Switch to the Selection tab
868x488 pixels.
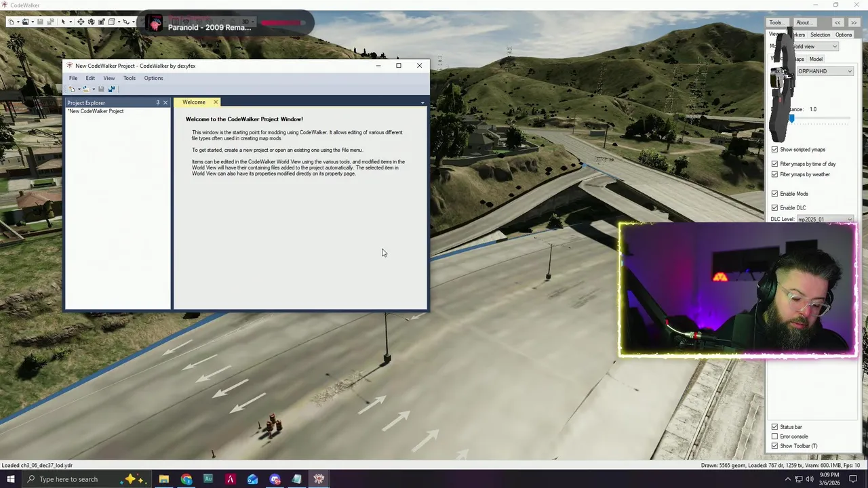point(820,35)
